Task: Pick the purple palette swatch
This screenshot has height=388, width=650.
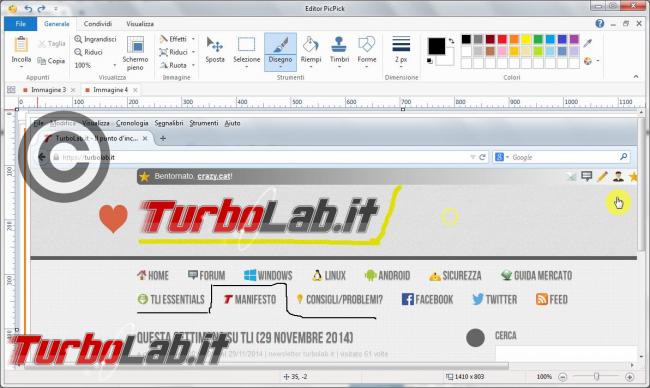Action: pyautogui.click(x=574, y=39)
